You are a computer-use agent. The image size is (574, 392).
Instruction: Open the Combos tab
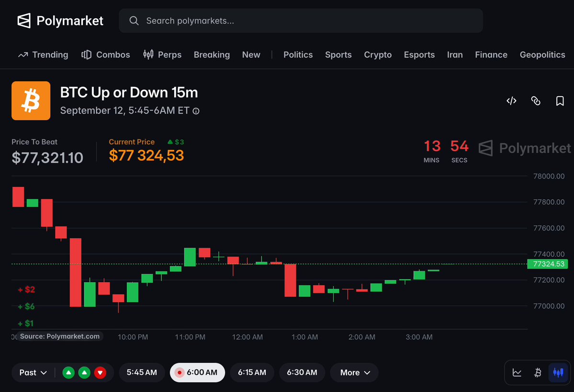[105, 55]
